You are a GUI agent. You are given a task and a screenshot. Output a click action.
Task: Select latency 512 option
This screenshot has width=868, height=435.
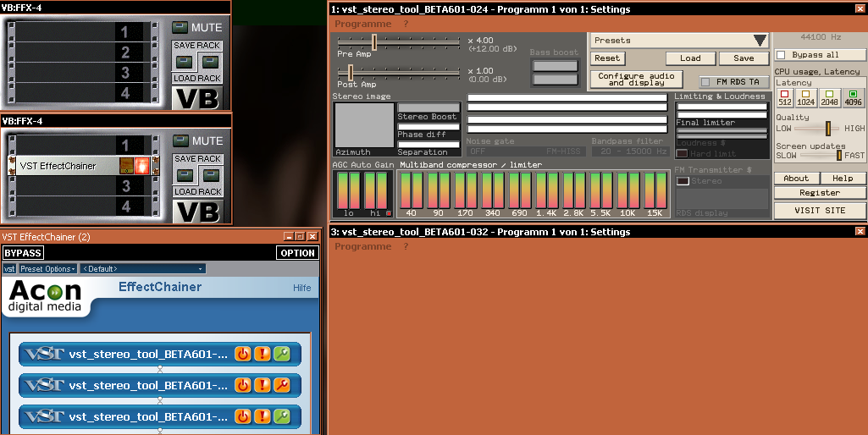tap(785, 98)
